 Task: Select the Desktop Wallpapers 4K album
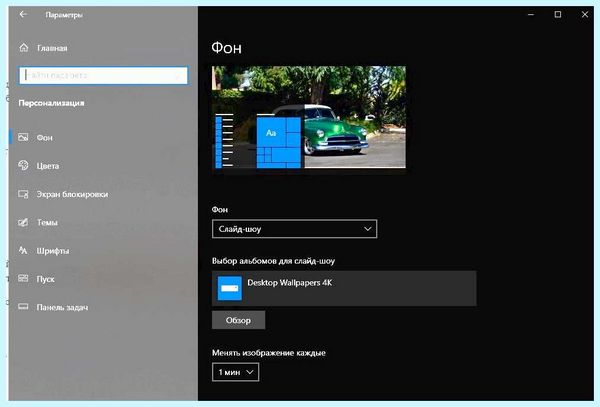click(x=344, y=288)
